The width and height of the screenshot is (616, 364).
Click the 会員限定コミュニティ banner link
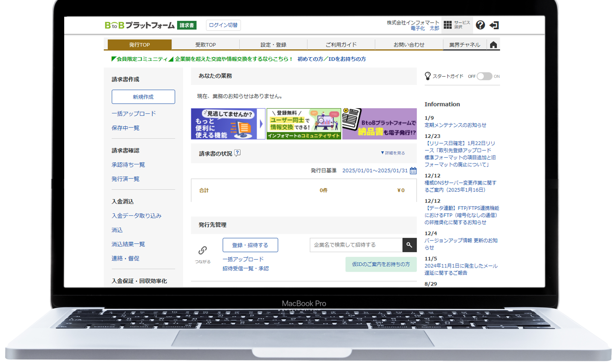202,59
